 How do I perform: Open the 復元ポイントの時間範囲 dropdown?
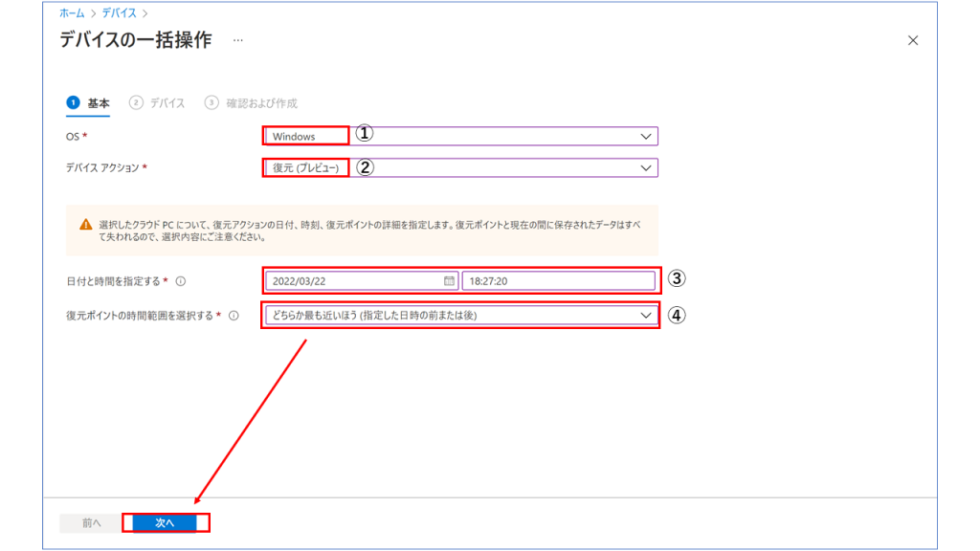(x=460, y=316)
